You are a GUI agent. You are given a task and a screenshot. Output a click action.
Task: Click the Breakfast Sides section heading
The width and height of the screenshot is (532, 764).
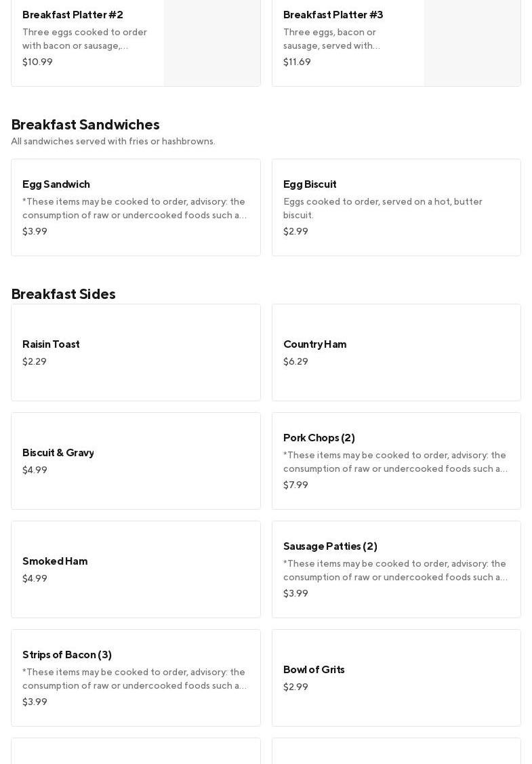(x=63, y=294)
